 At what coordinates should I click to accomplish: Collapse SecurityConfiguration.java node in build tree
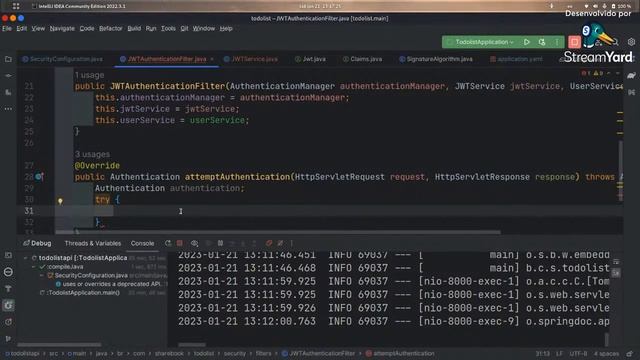42,276
